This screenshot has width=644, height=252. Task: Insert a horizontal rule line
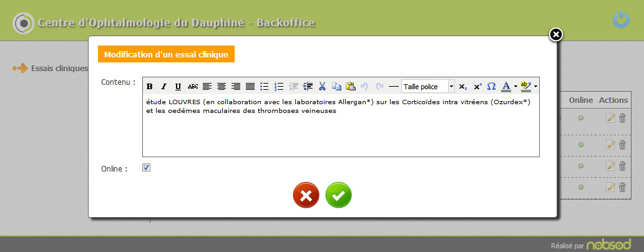(394, 87)
